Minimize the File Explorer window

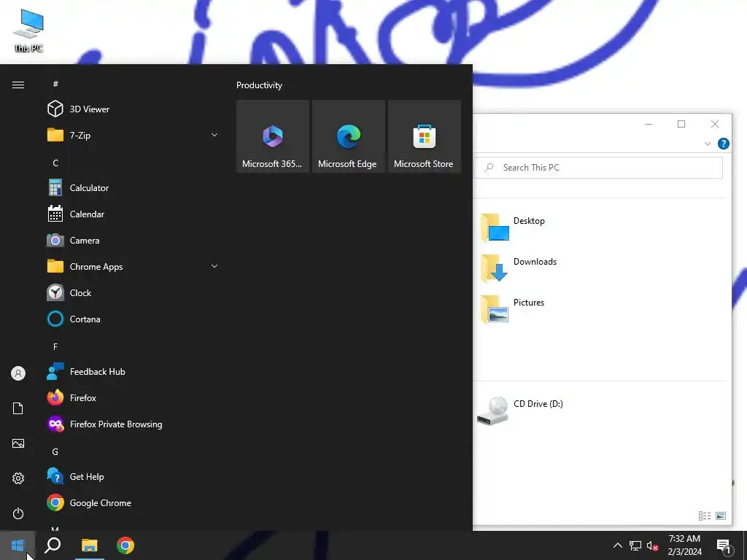click(x=649, y=124)
